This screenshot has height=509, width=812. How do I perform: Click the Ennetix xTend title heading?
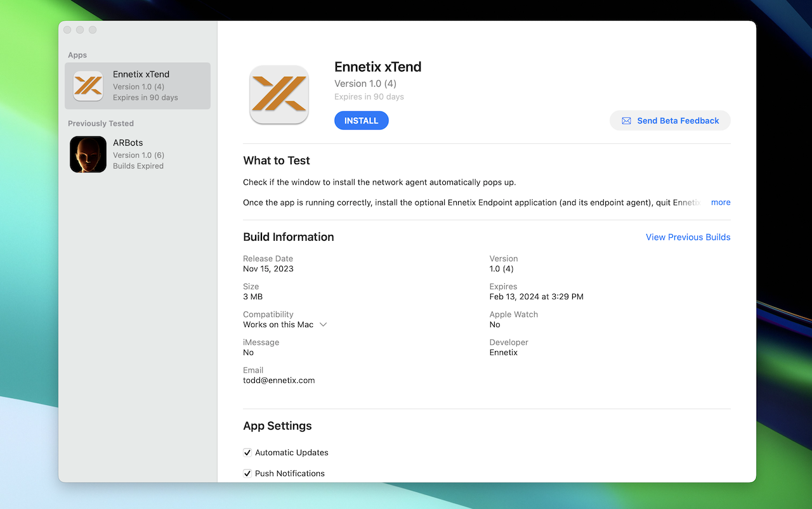pyautogui.click(x=378, y=67)
